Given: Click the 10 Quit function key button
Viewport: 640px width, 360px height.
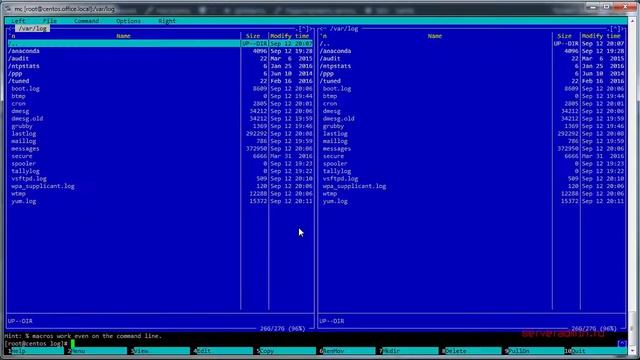Looking at the screenshot, I should (x=596, y=351).
